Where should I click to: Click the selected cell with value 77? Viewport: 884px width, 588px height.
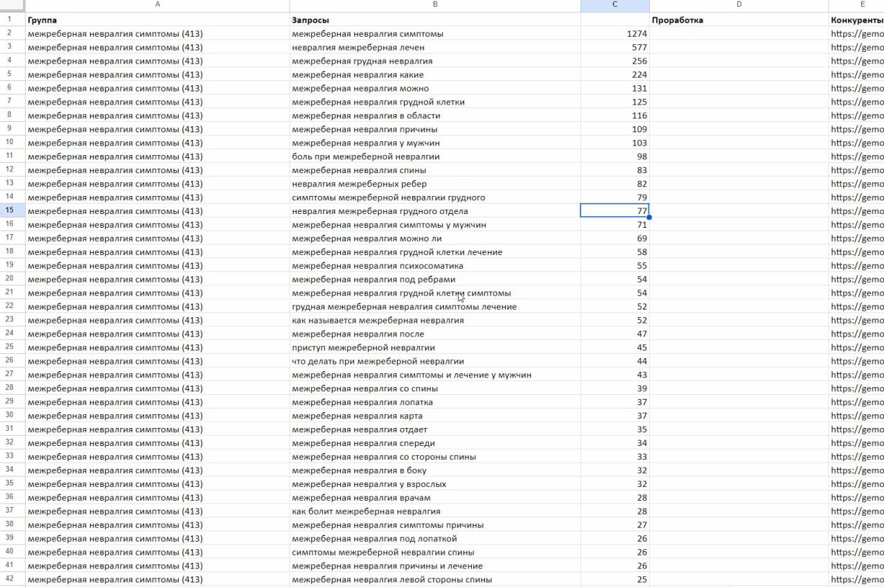pos(615,211)
